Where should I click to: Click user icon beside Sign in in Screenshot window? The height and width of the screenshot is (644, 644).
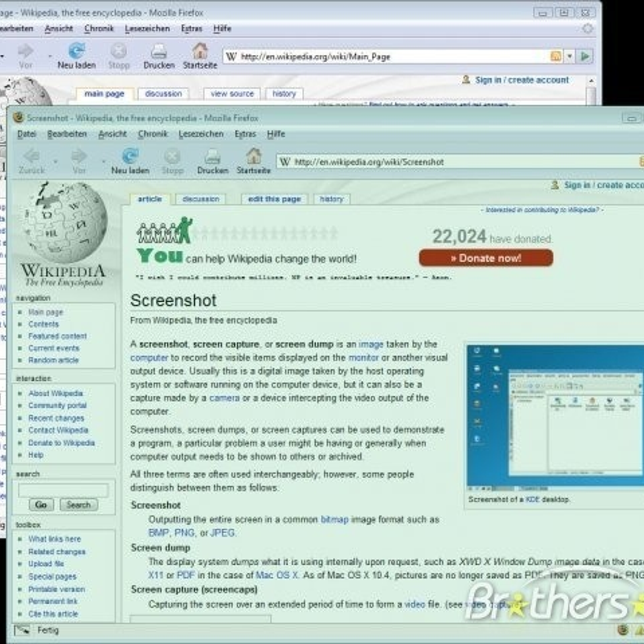(555, 185)
